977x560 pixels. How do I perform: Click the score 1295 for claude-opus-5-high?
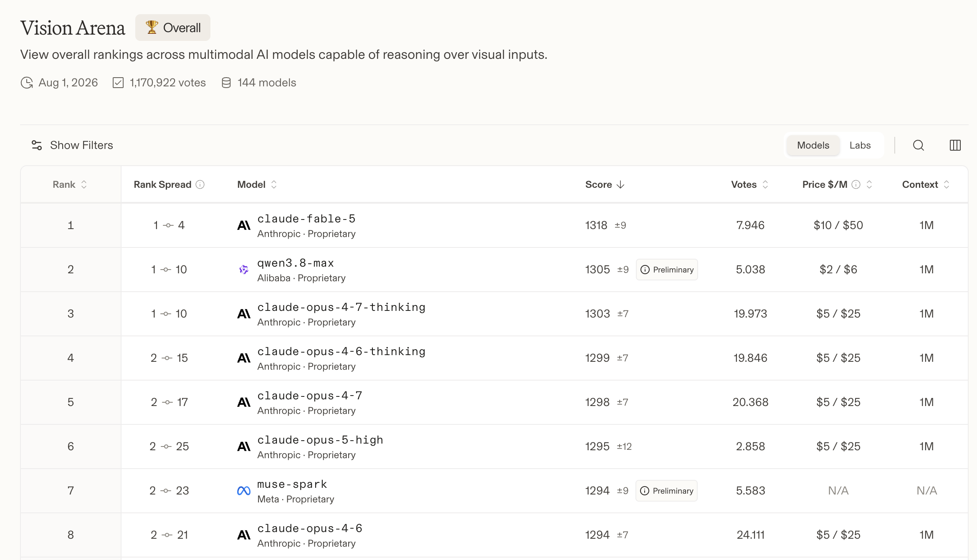click(597, 446)
